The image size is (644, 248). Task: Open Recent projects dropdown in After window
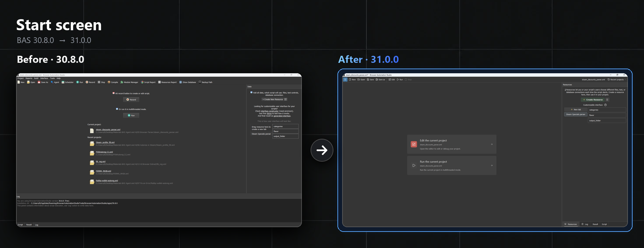pos(616,80)
